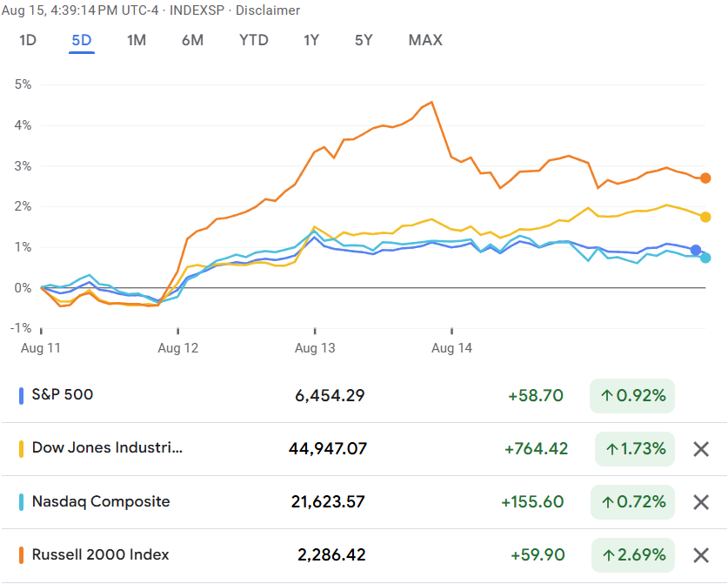Switch to the 1M time range
This screenshot has height=584, width=728.
[x=137, y=40]
